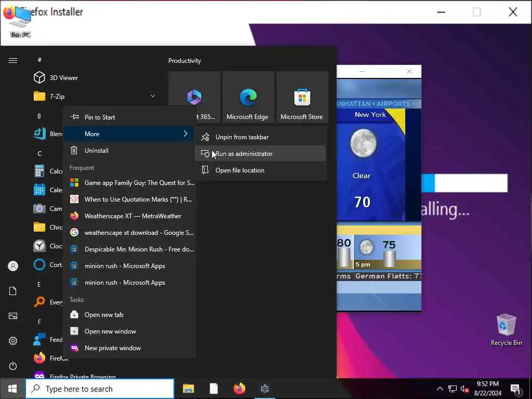Open Firefox on the taskbar

tap(239, 389)
